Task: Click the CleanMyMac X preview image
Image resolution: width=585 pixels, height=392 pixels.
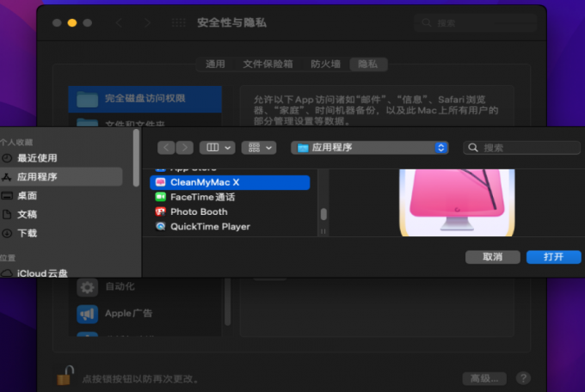Action: [457, 203]
